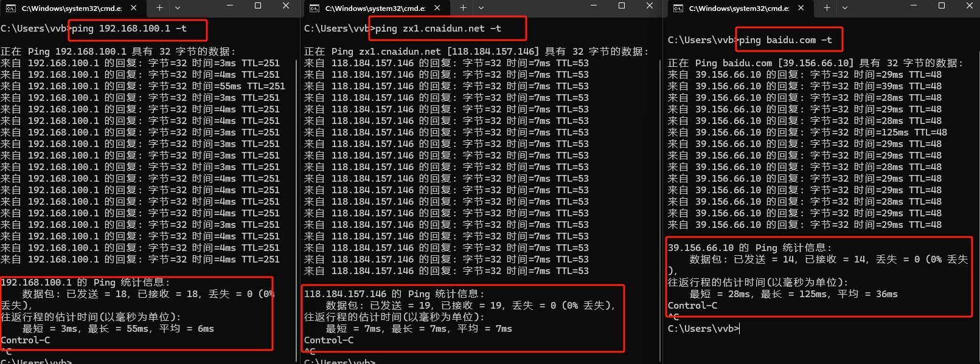980x364 pixels.
Task: Click the cmd icon on the right window's tab
Action: [678, 9]
